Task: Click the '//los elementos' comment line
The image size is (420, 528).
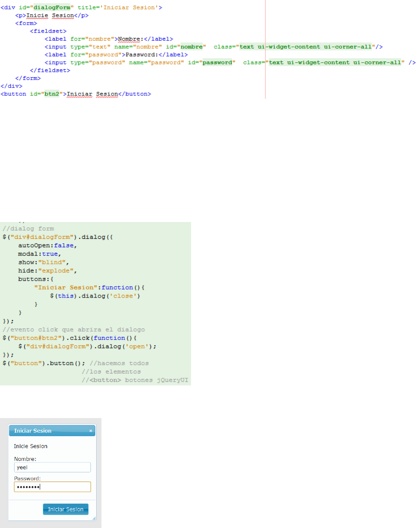Action: pos(111,372)
